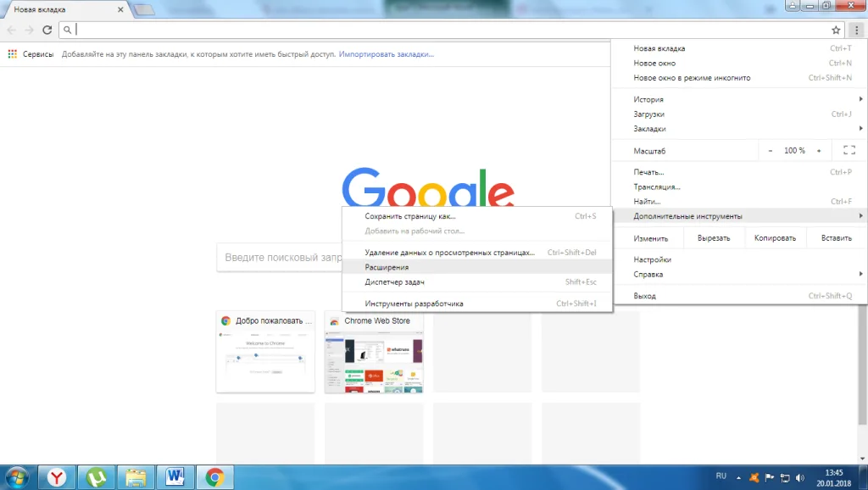Open the Chrome Web Store thumbnail tile
The image size is (868, 490).
pos(374,352)
